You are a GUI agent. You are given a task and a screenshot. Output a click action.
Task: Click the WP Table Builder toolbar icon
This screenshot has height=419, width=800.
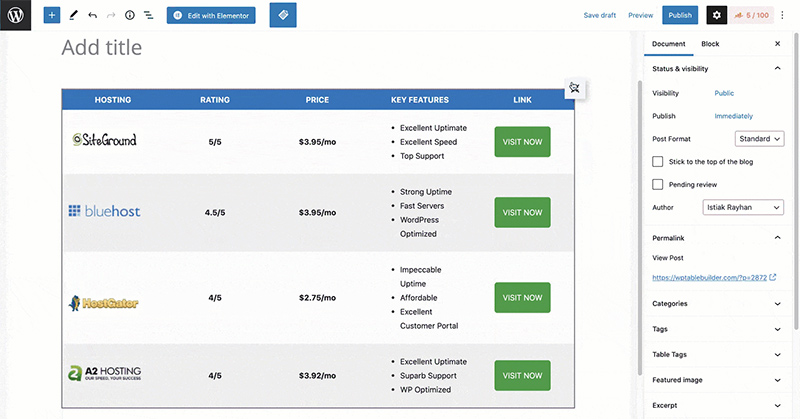283,15
